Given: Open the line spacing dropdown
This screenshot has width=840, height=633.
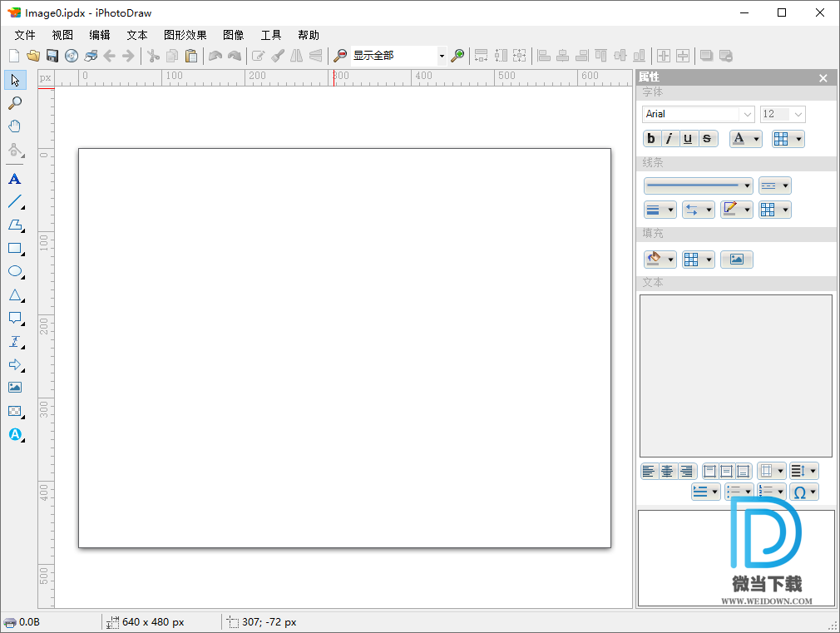Looking at the screenshot, I should click(804, 471).
